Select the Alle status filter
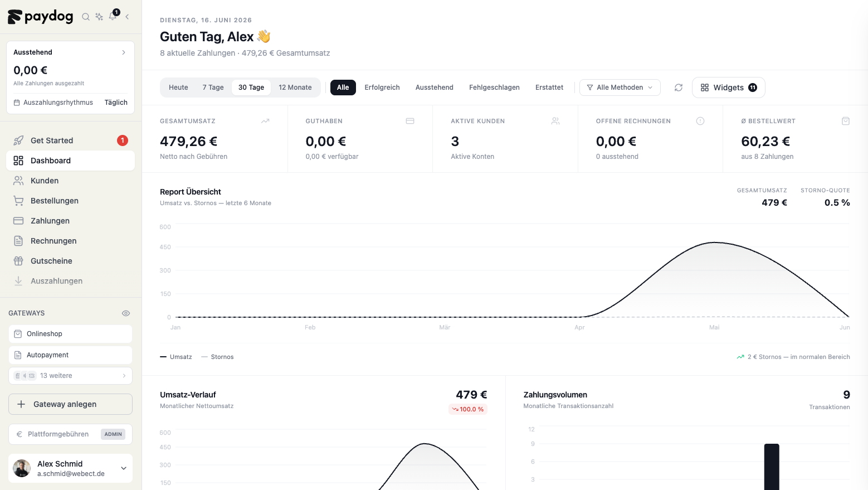 (343, 88)
